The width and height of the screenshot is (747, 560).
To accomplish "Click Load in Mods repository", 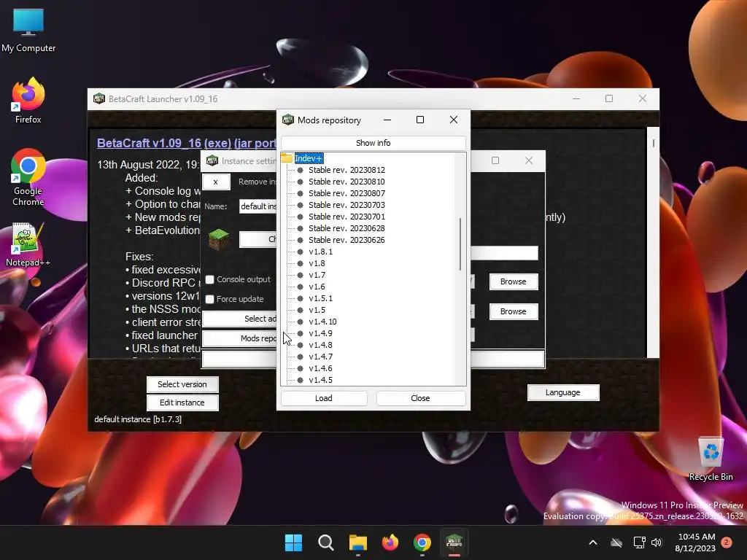I will coord(324,398).
